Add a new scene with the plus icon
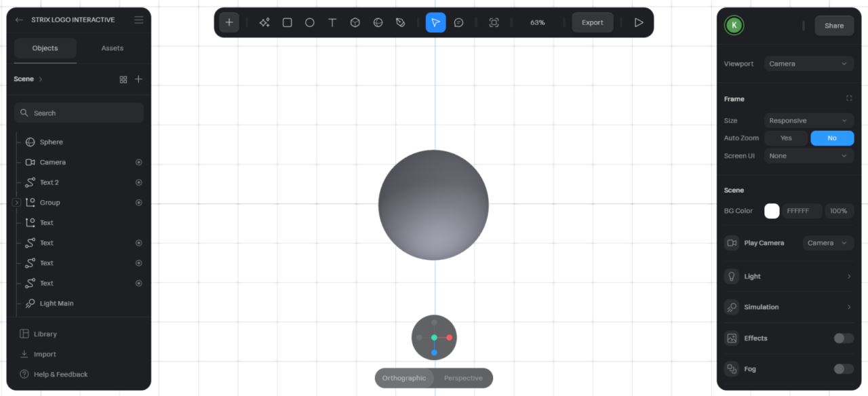868x396 pixels. (138, 79)
